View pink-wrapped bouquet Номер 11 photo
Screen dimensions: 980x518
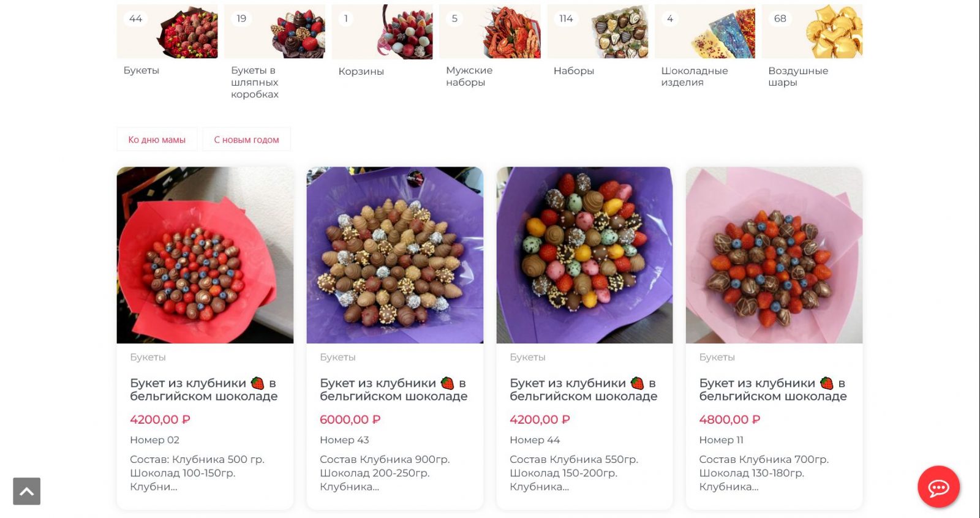point(774,255)
